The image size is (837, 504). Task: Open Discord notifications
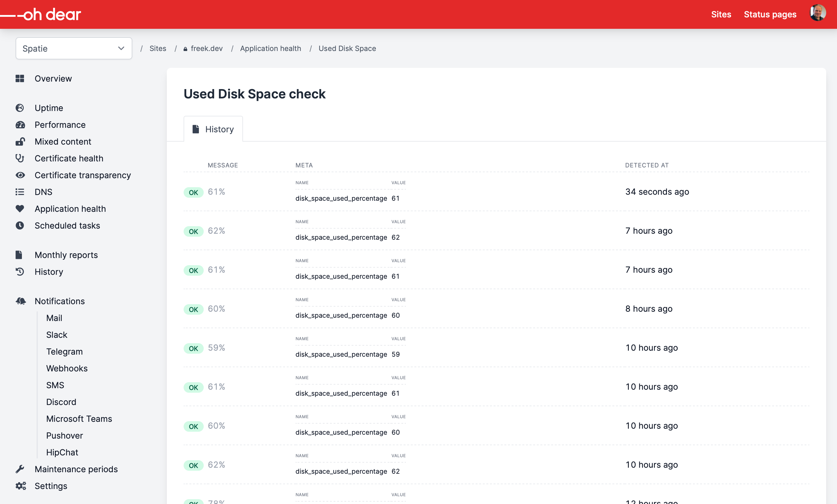pos(61,402)
